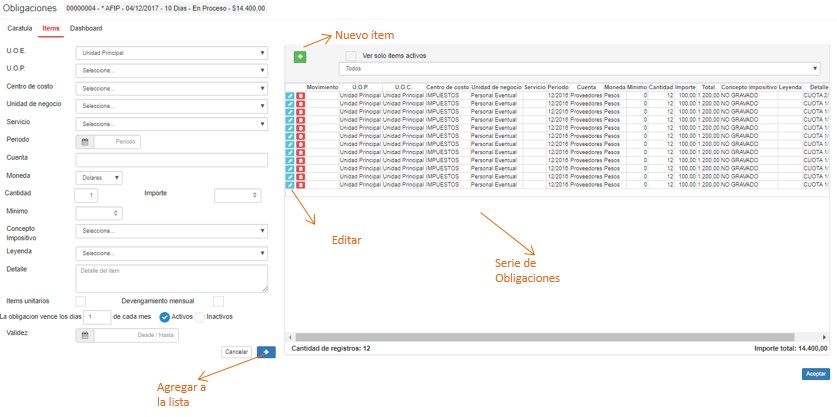Expand the Moneda Dolares dropdown

[99, 177]
